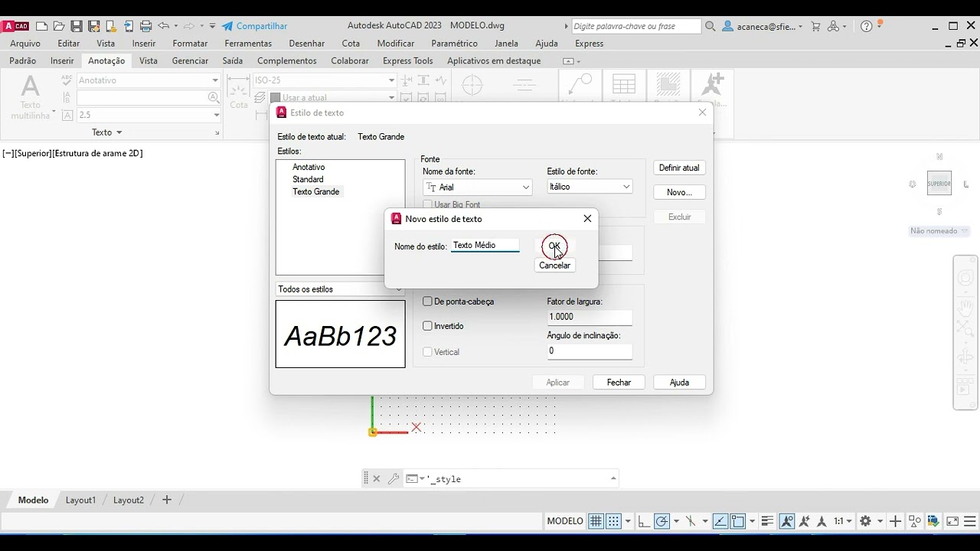
Task: Select Texto Grande in the Estilos list
Action: pos(315,191)
